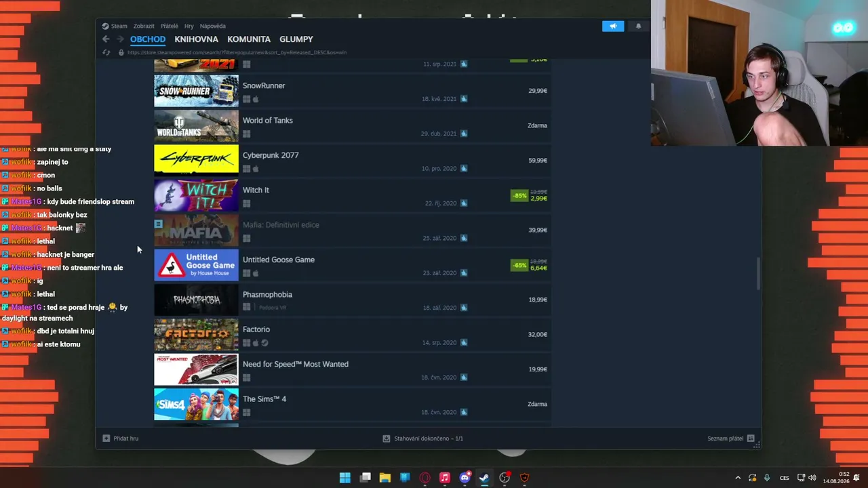The width and height of the screenshot is (868, 488).
Task: Click the Steam store URL address bar
Action: pyautogui.click(x=237, y=52)
